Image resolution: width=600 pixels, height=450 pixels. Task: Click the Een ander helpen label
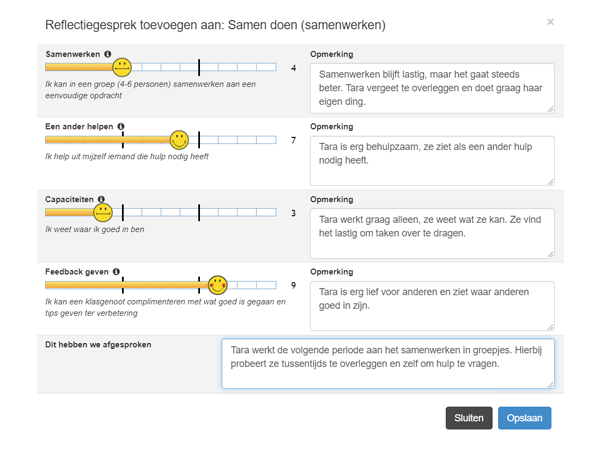79,126
